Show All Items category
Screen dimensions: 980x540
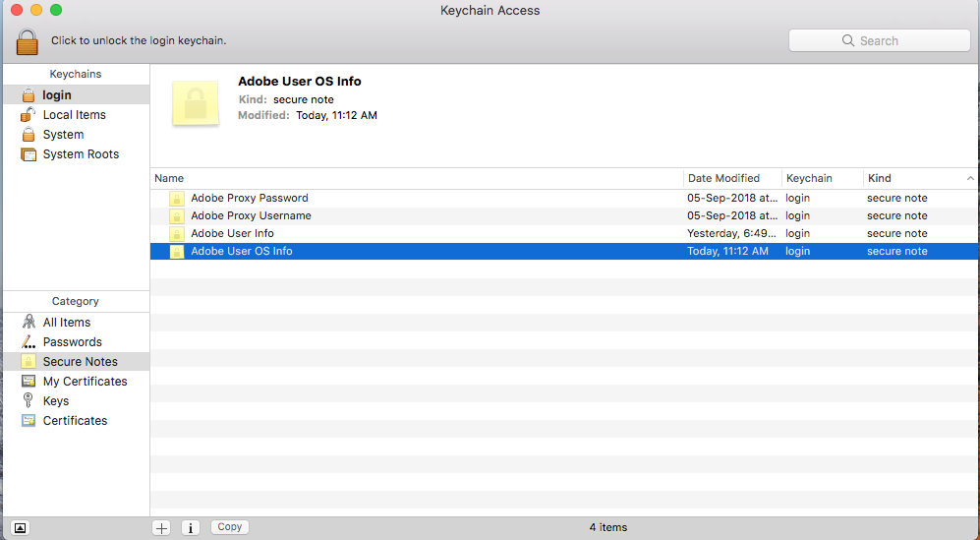click(77, 323)
